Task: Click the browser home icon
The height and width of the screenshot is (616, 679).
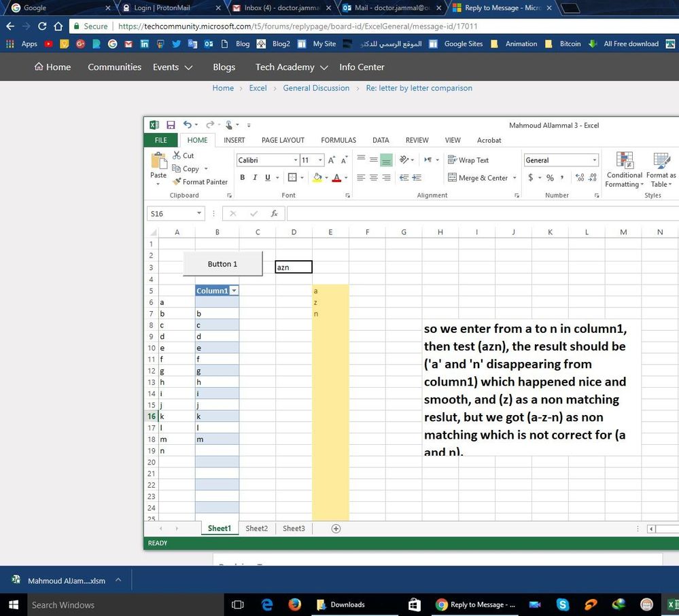Action: pyautogui.click(x=58, y=26)
